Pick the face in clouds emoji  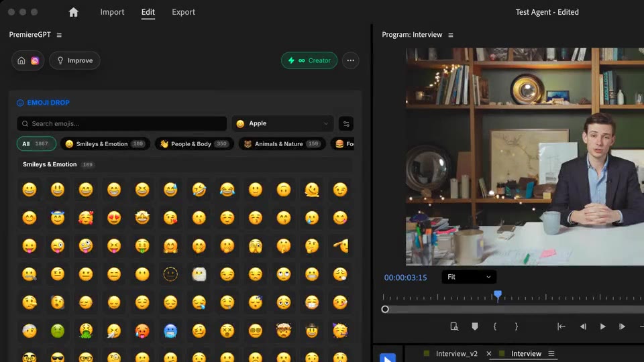[199, 274]
